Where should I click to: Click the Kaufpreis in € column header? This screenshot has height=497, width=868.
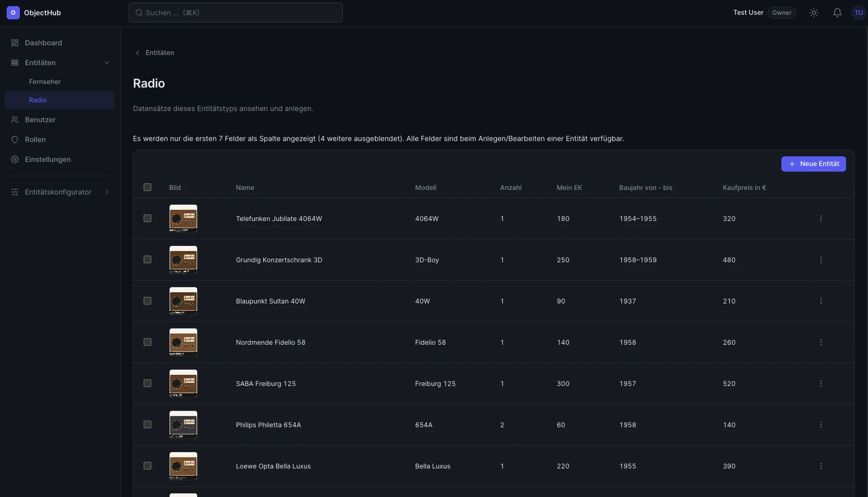coord(745,188)
